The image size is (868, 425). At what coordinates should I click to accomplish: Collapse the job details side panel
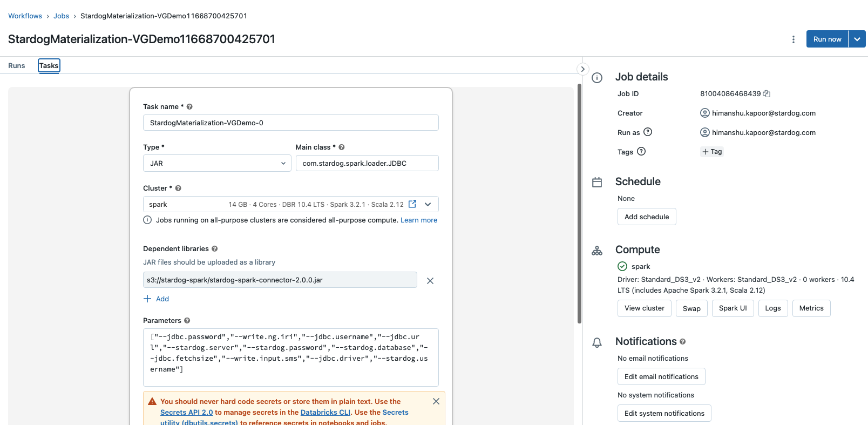[582, 69]
